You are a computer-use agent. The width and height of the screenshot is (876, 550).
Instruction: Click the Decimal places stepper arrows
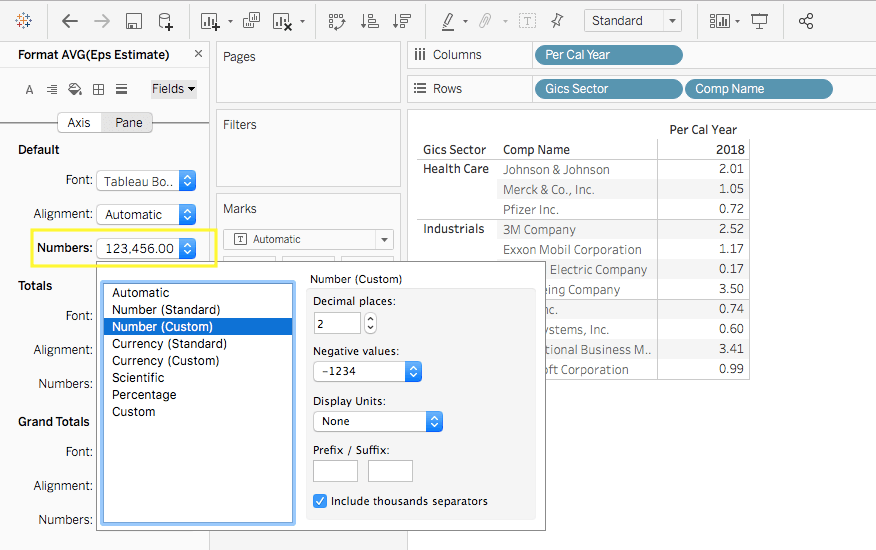[370, 323]
